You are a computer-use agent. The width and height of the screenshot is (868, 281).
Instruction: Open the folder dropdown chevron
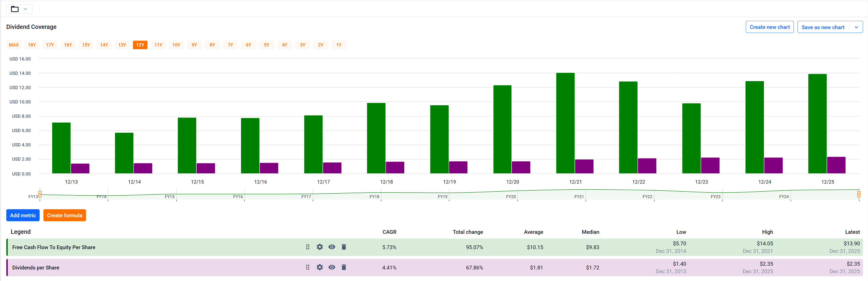[x=25, y=9]
